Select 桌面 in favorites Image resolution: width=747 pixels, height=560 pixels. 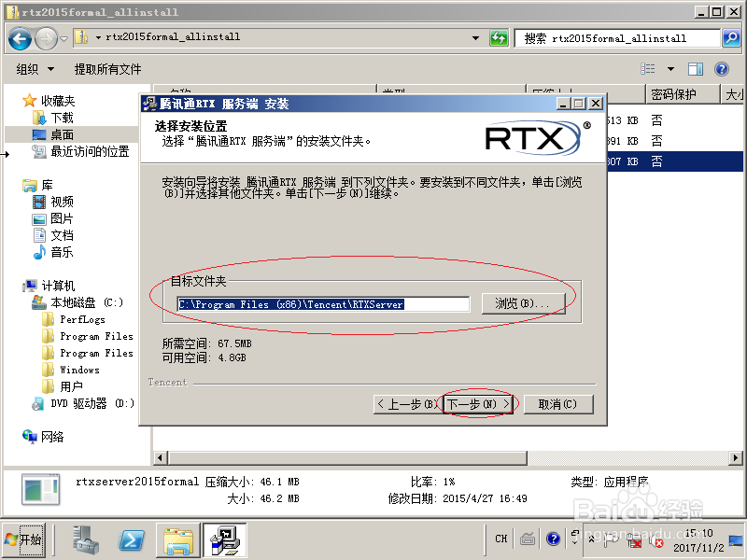click(x=53, y=134)
